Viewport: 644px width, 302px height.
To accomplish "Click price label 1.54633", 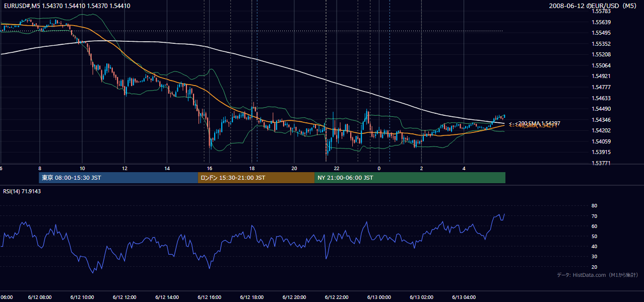I will pos(601,98).
